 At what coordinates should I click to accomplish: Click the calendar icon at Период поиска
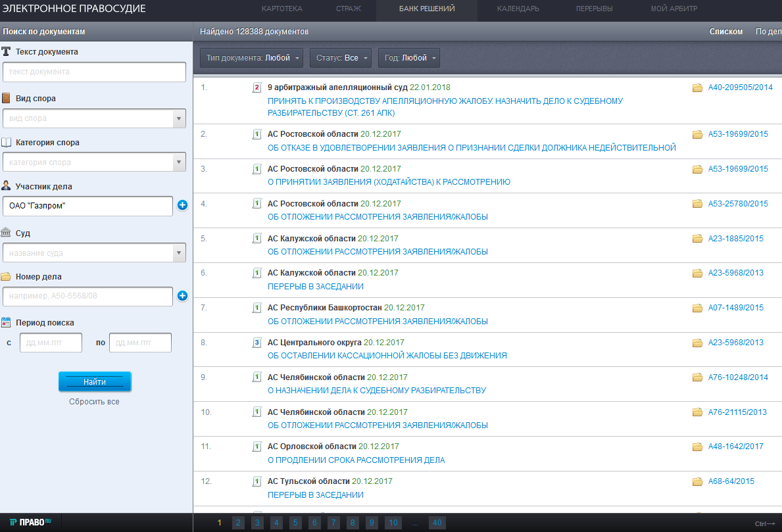pyautogui.click(x=6, y=323)
